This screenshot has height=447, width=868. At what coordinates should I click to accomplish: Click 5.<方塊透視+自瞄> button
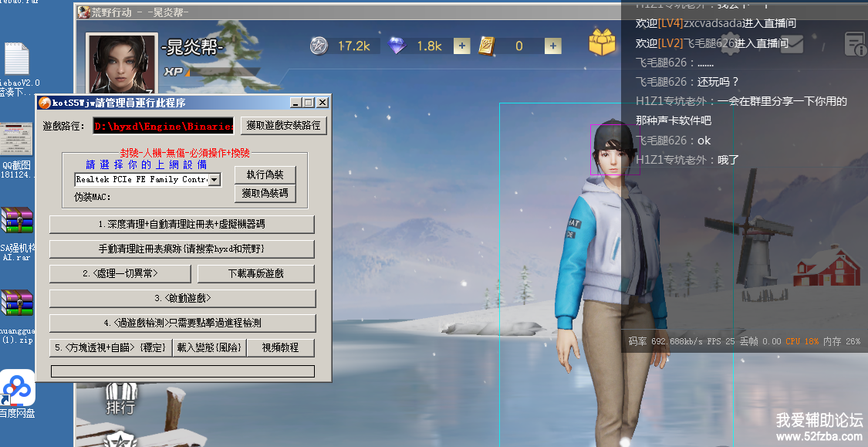pyautogui.click(x=110, y=348)
